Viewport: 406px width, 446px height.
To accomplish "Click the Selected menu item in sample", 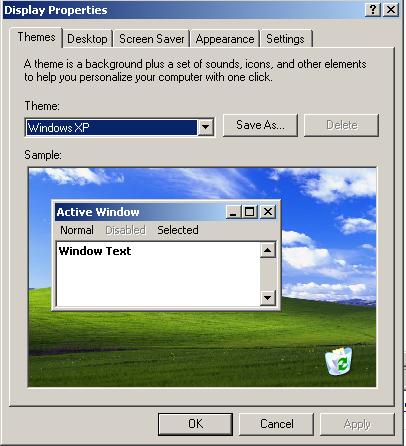I will [x=178, y=230].
